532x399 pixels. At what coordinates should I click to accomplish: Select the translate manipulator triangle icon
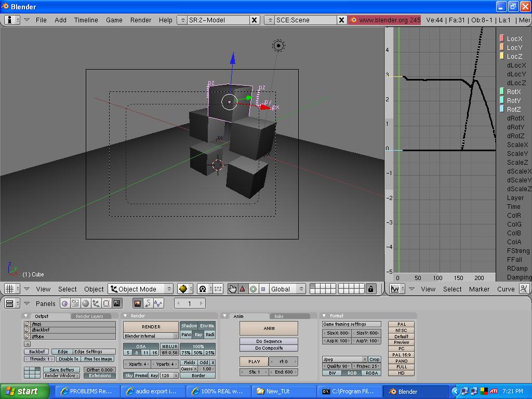click(x=242, y=289)
